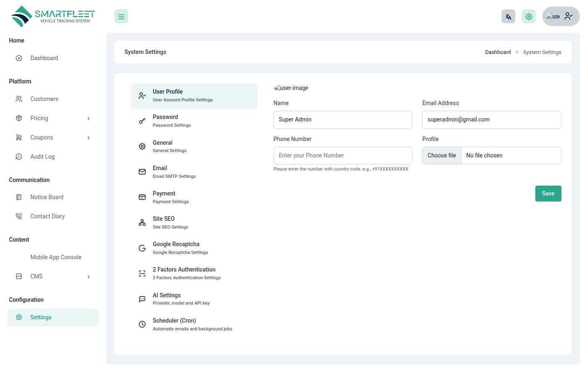Select the 2 Factors Authentication tab
This screenshot has width=588, height=368.
194,273
